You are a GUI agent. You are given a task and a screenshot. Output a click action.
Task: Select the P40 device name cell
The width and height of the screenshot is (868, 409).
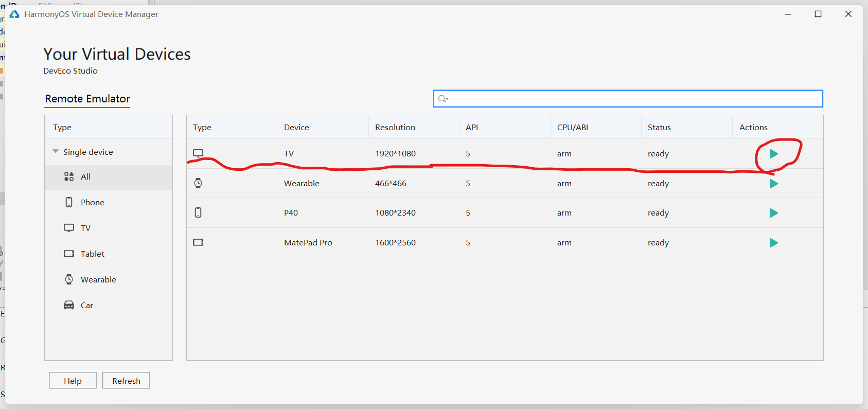(291, 213)
